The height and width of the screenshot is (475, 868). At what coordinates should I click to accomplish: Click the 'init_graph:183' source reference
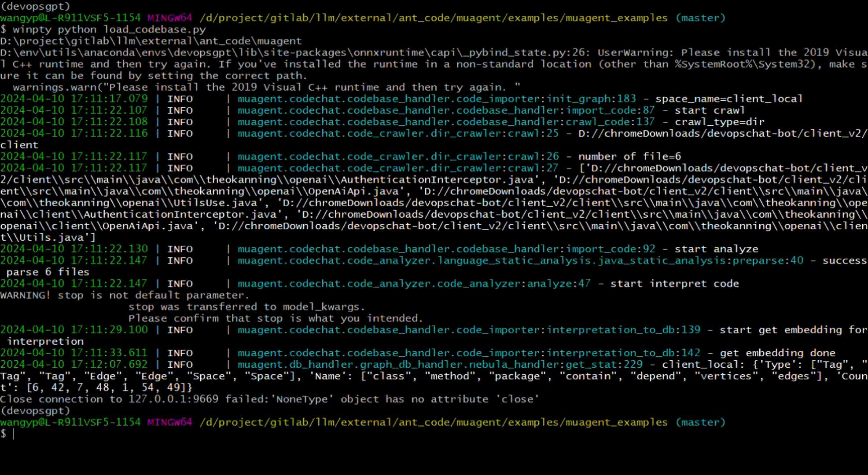tap(591, 99)
